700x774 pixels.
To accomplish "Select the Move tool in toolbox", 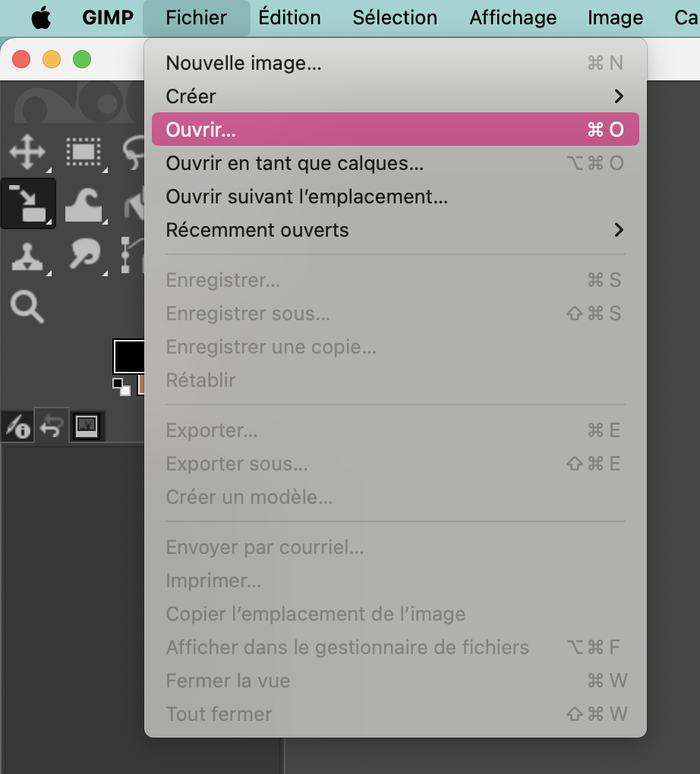I will [x=27, y=153].
